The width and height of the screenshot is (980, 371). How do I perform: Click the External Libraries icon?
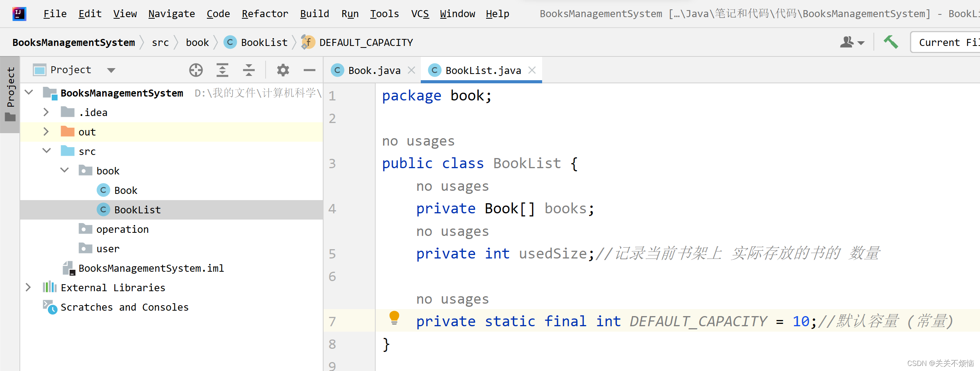click(x=49, y=287)
